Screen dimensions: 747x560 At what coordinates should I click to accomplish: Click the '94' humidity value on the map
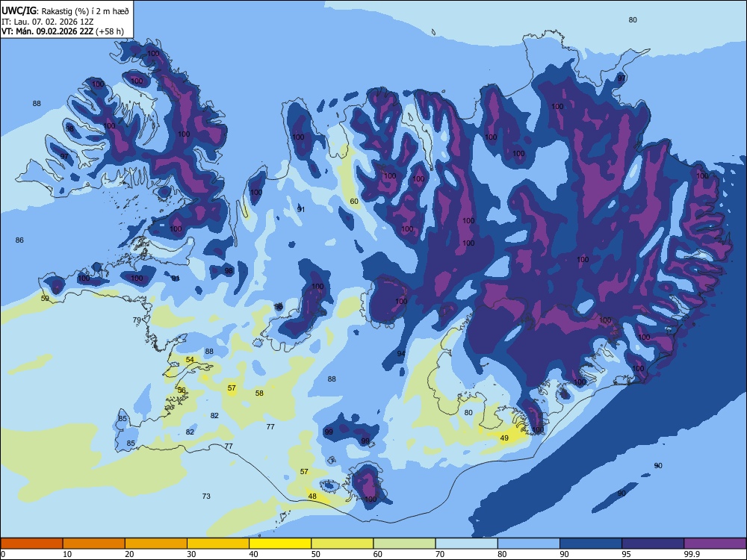point(401,353)
